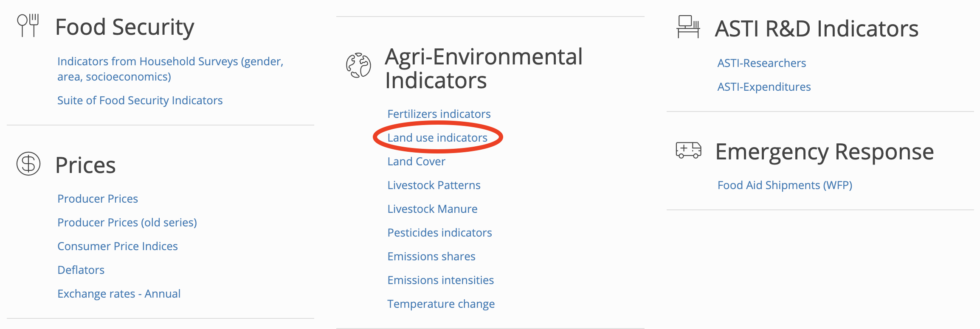Open Temperature change dataset
The height and width of the screenshot is (329, 980).
(x=441, y=304)
